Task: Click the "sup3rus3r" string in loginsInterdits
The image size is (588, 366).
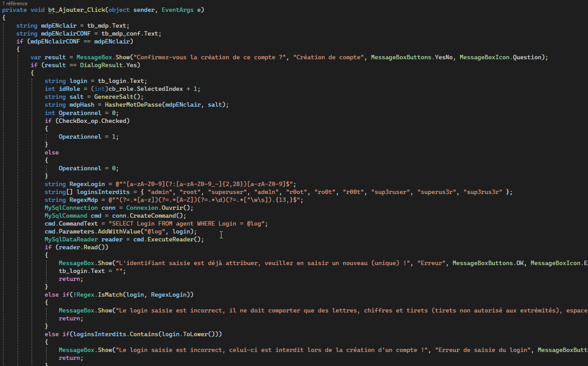Action: [482, 192]
